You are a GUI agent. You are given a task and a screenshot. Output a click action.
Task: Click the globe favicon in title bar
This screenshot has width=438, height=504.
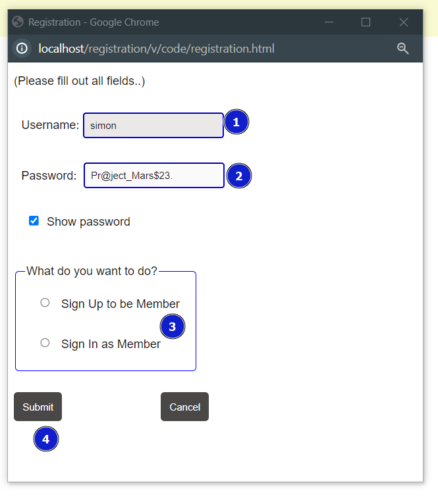click(x=18, y=22)
